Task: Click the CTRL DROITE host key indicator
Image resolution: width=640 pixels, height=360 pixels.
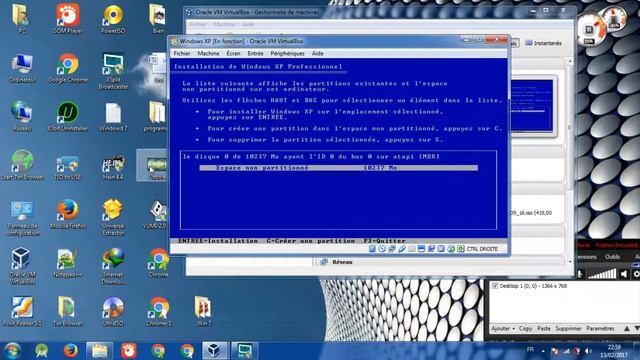Action: click(x=482, y=249)
